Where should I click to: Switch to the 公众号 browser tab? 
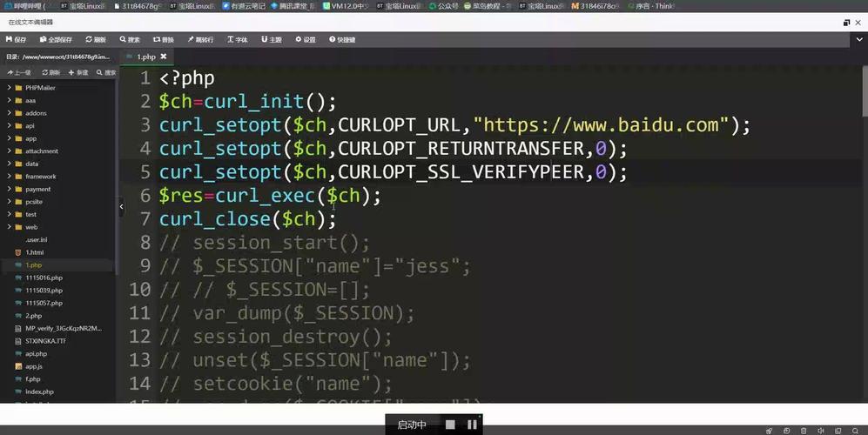pos(443,6)
